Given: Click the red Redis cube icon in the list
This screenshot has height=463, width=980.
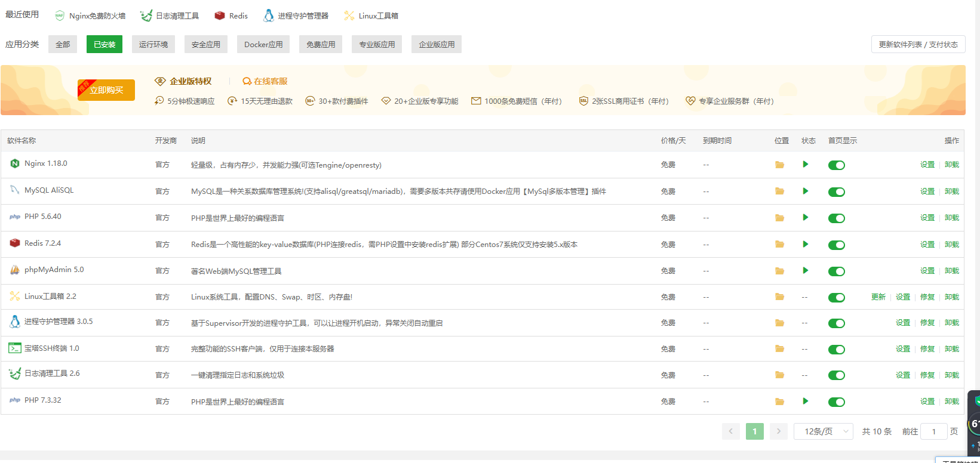Looking at the screenshot, I should (x=15, y=243).
